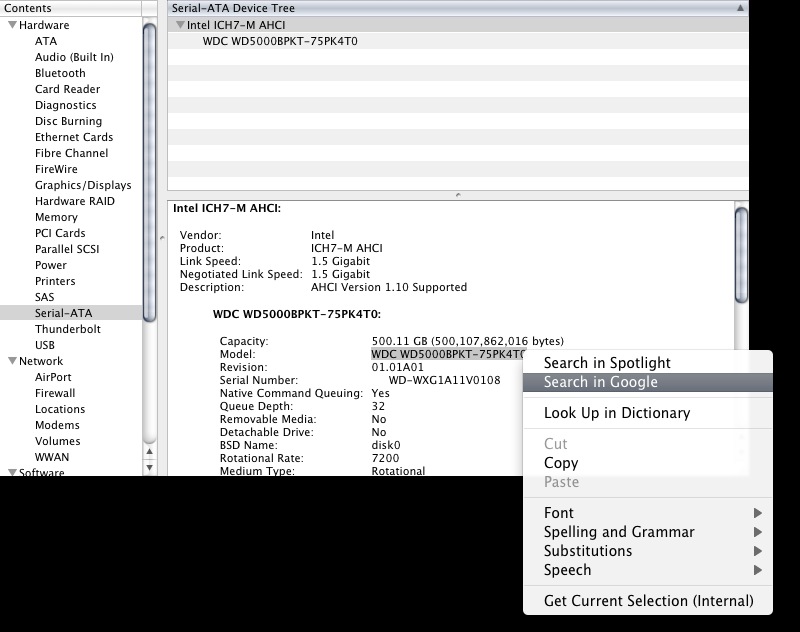Select Card Reader in the sidebar

tap(67, 89)
